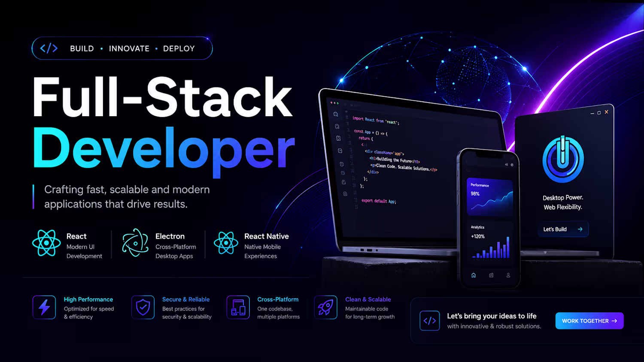Viewport: 644px width, 362px height.
Task: Click the orange close X on tablet window
Action: point(607,112)
